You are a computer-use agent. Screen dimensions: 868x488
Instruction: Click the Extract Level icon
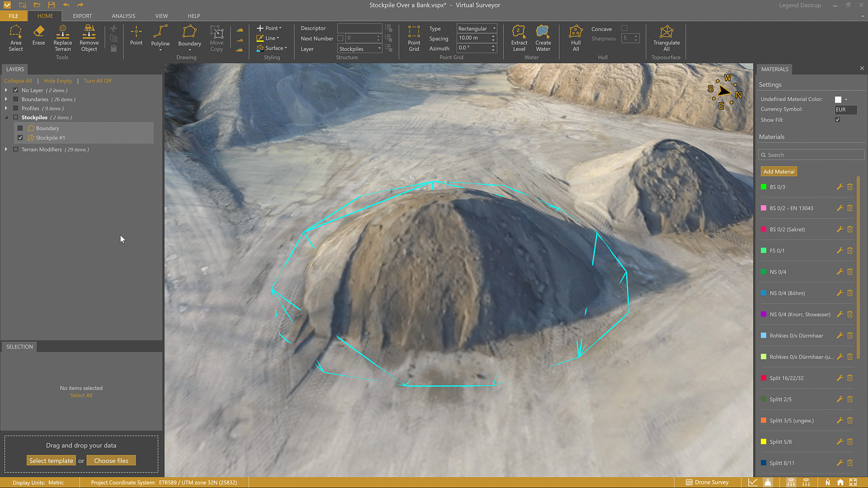click(x=519, y=38)
